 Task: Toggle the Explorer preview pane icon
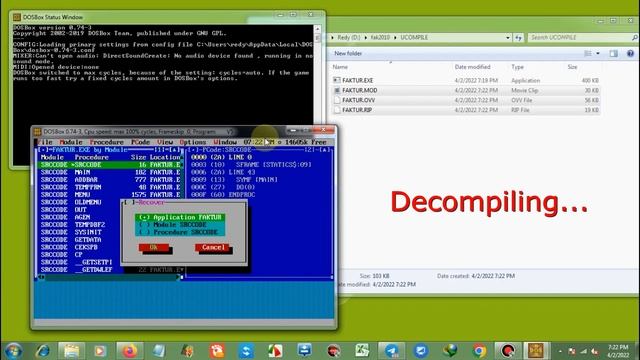pos(613,53)
